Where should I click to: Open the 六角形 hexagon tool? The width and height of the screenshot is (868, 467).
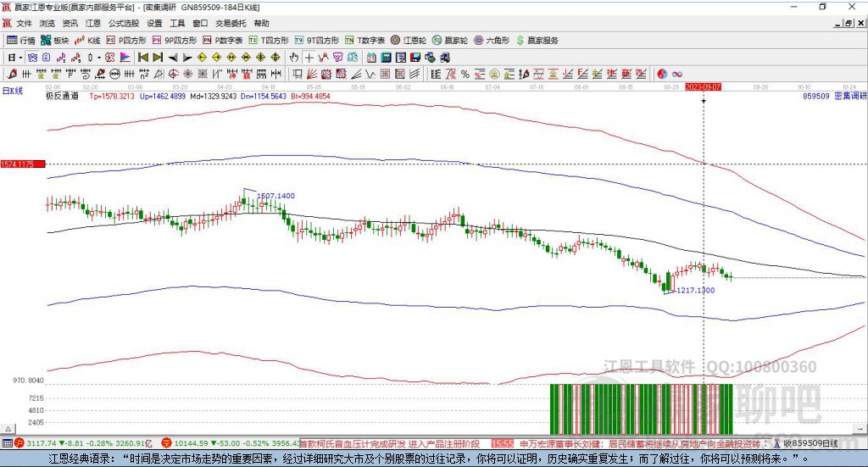tap(492, 40)
